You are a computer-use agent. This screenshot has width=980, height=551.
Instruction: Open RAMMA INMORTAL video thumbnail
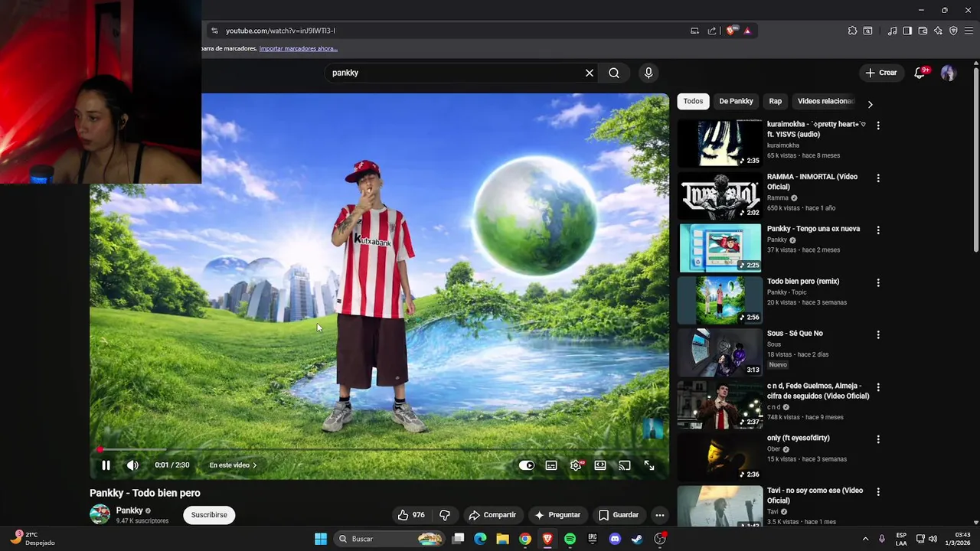coord(720,196)
